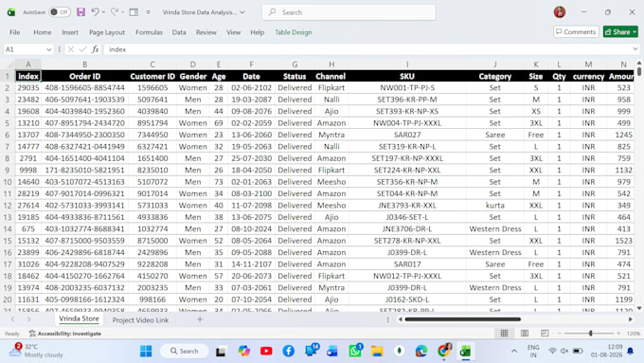
Task: Expand the Vrinda Store Data Analysis file name dropdown
Action: pyautogui.click(x=242, y=12)
